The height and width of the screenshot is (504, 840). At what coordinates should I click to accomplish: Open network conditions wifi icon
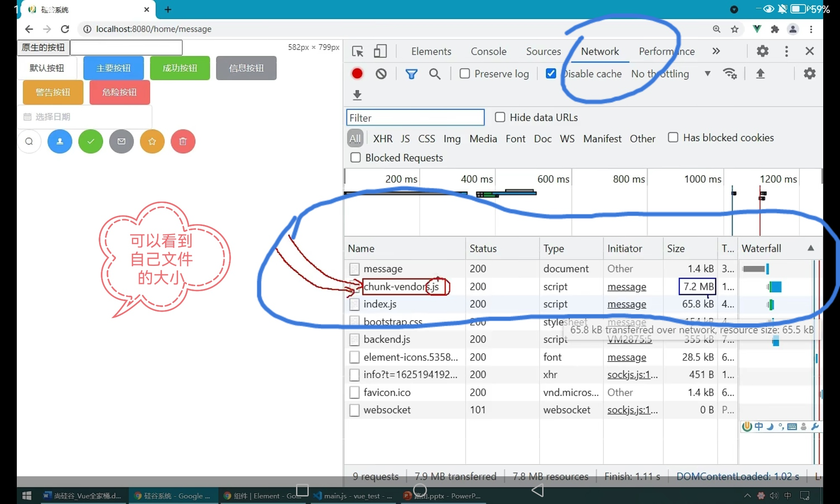tap(730, 74)
